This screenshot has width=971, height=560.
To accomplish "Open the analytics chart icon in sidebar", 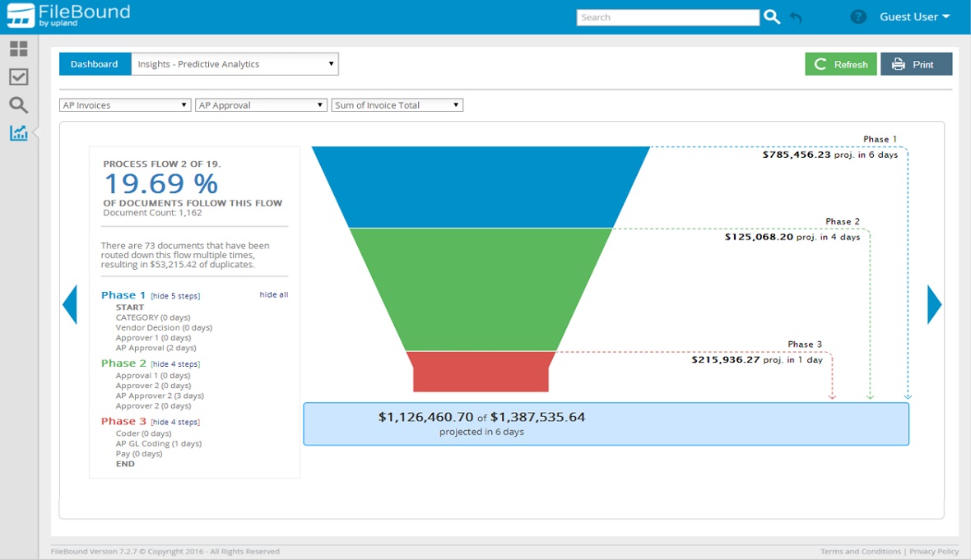I will pos(18,133).
